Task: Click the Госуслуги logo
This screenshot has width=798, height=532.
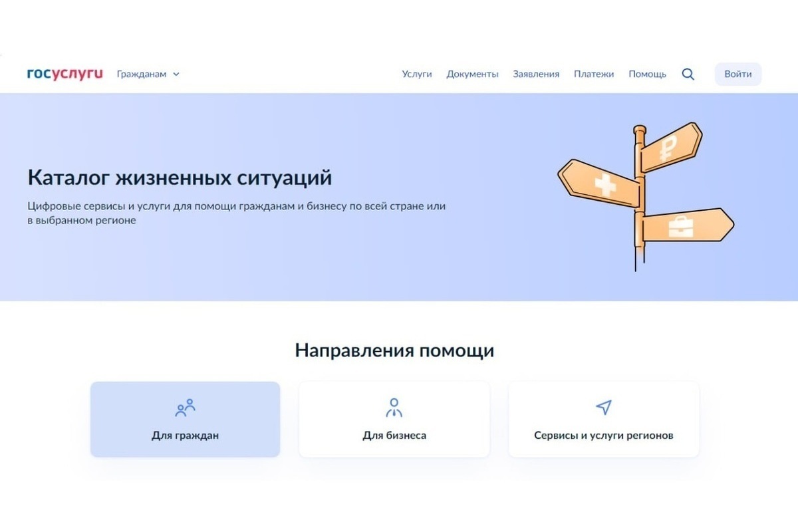Action: pos(64,73)
